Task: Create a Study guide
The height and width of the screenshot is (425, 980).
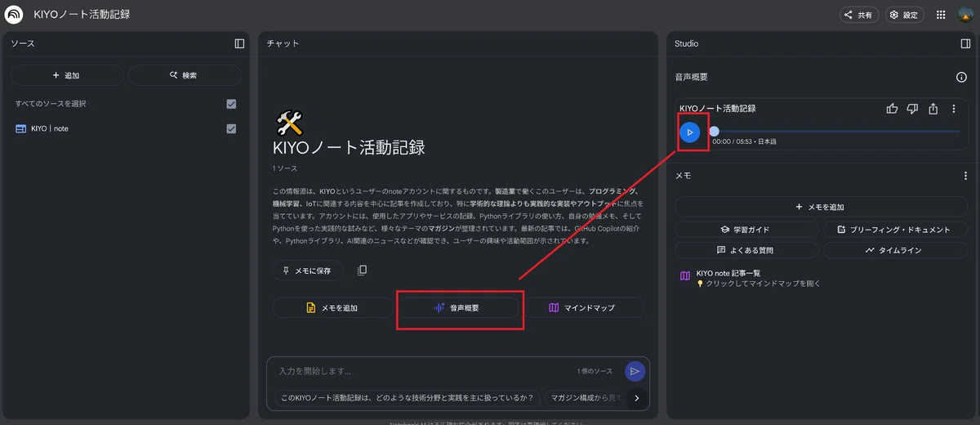Action: tap(745, 230)
